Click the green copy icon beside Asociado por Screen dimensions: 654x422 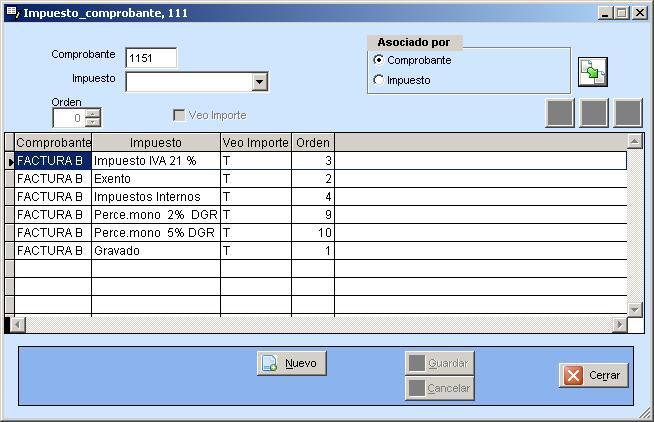pos(593,71)
